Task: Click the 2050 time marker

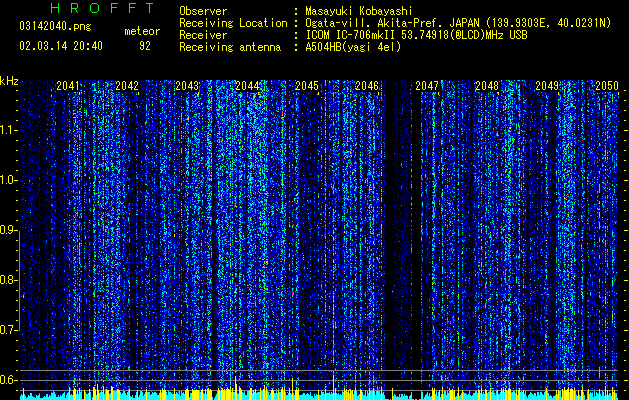Action: [607, 86]
